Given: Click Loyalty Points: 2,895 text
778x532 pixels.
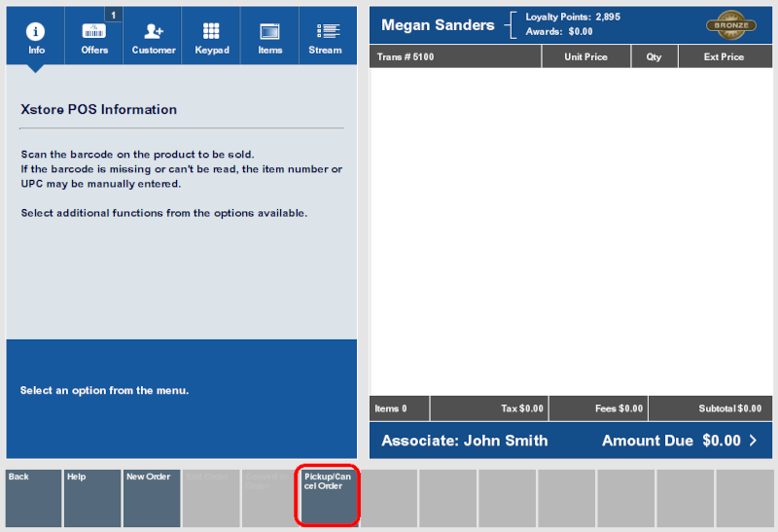Looking at the screenshot, I should pos(573,17).
